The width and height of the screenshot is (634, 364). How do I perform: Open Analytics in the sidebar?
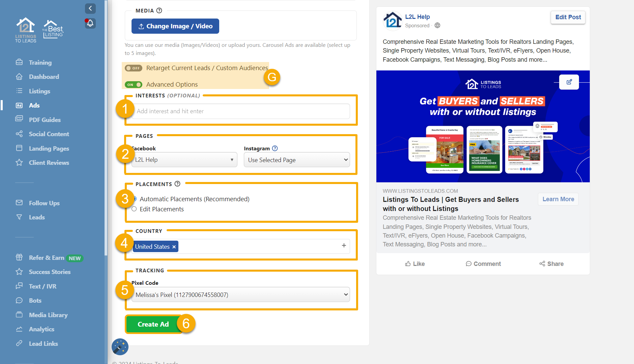41,329
